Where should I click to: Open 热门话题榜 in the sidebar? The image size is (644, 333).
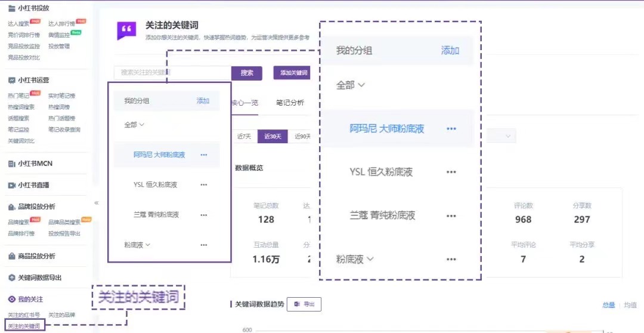61,118
